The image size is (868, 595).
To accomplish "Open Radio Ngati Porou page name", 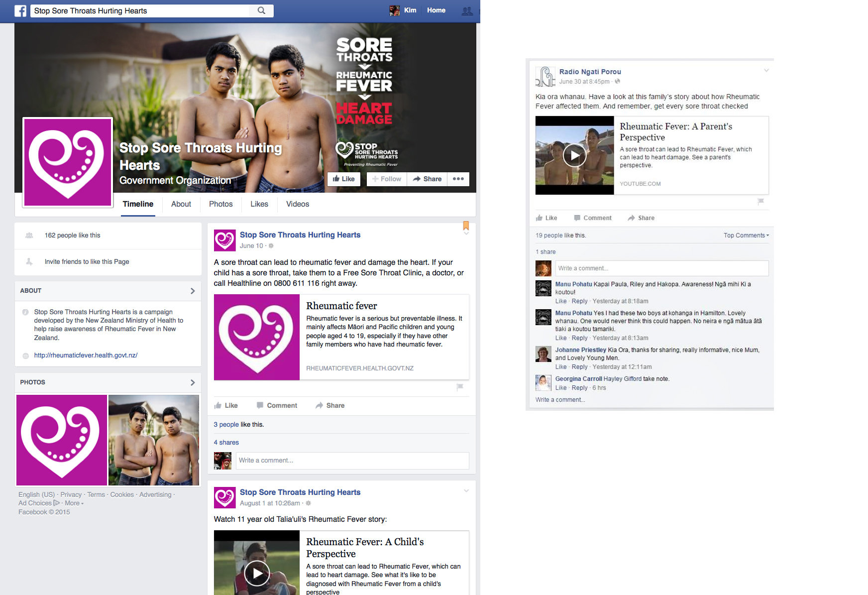I will click(590, 72).
